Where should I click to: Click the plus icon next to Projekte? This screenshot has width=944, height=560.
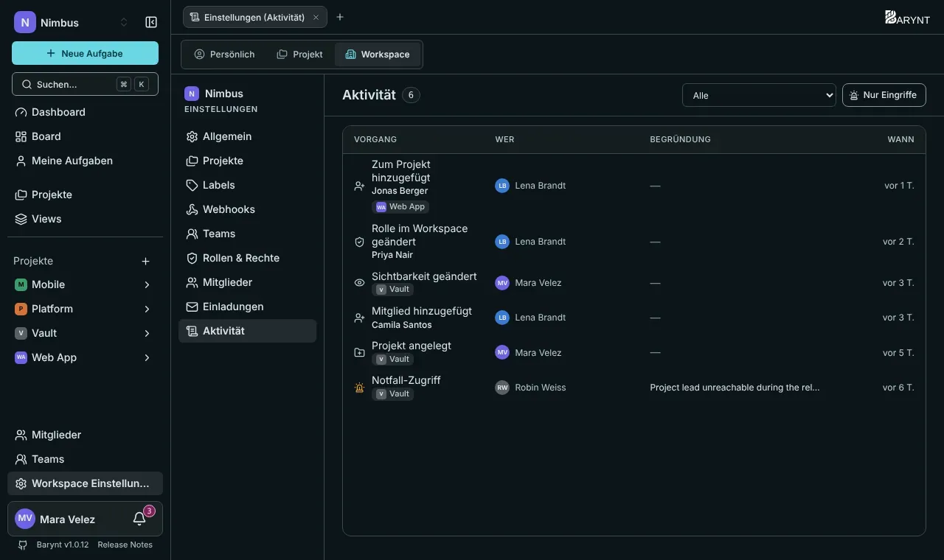pyautogui.click(x=146, y=261)
